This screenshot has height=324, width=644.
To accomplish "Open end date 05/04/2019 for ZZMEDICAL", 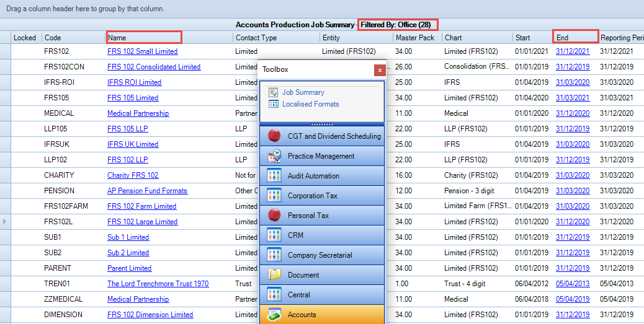I will coord(573,299).
